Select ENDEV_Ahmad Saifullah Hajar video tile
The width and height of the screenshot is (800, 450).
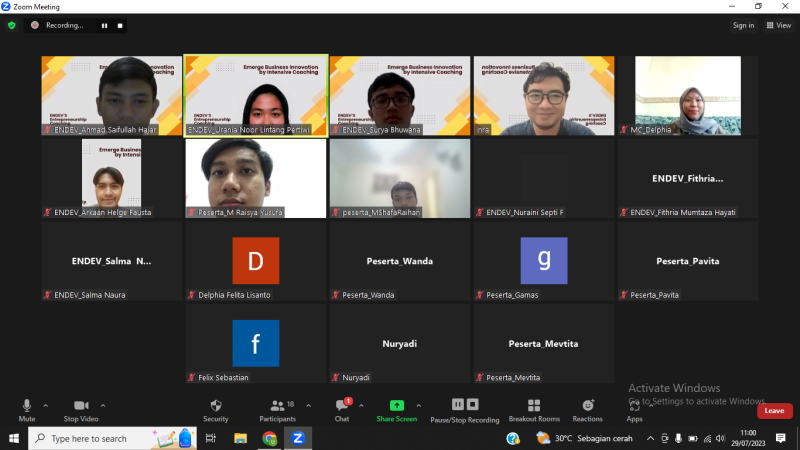tap(112, 95)
